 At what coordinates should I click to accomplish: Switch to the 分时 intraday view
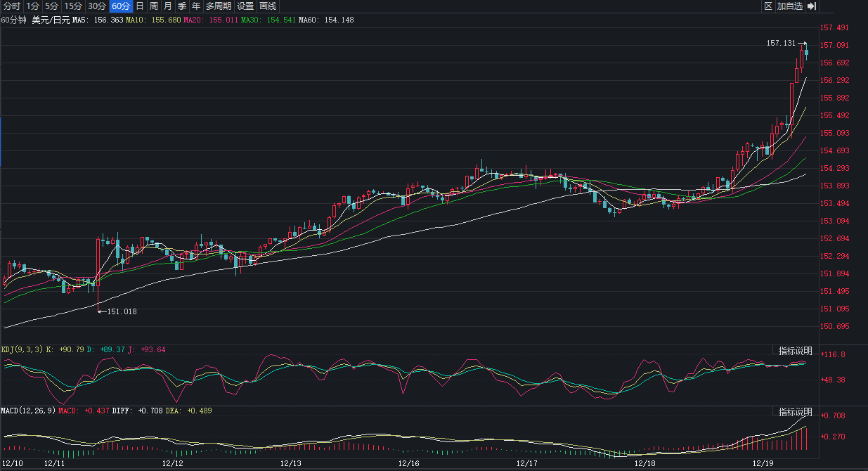(x=12, y=6)
